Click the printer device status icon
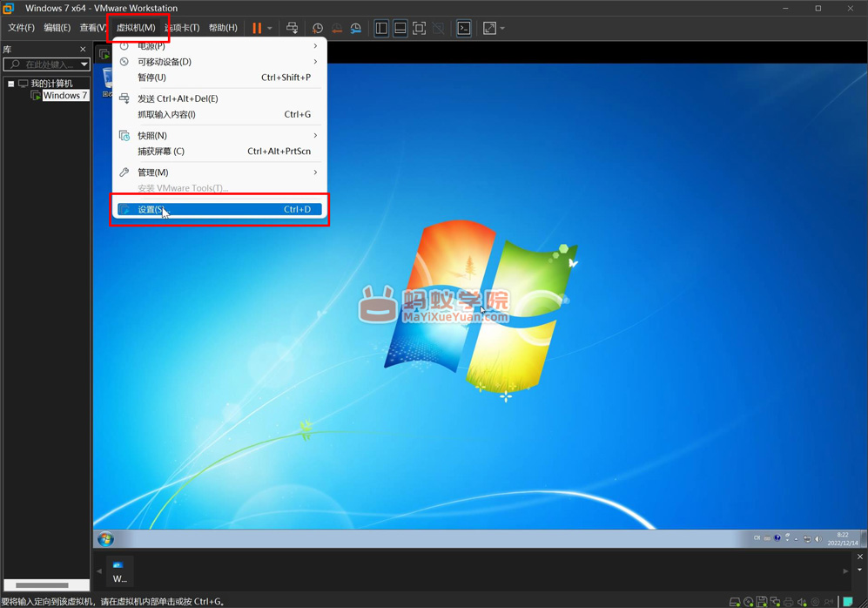Viewport: 868px width, 608px height. click(788, 601)
